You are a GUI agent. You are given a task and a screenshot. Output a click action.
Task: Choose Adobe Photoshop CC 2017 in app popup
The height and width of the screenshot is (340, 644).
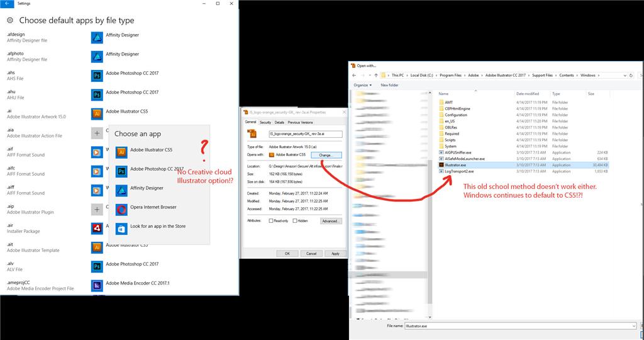(x=159, y=171)
